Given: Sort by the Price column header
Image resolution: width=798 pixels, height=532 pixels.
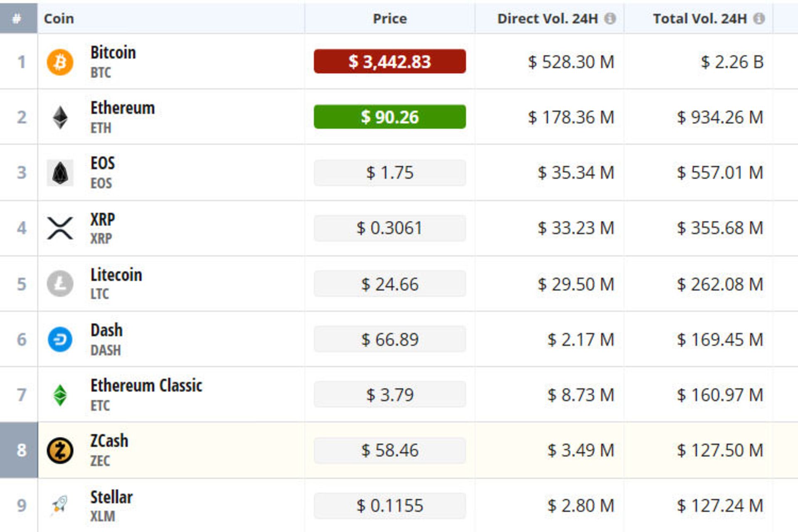Looking at the screenshot, I should (x=389, y=19).
